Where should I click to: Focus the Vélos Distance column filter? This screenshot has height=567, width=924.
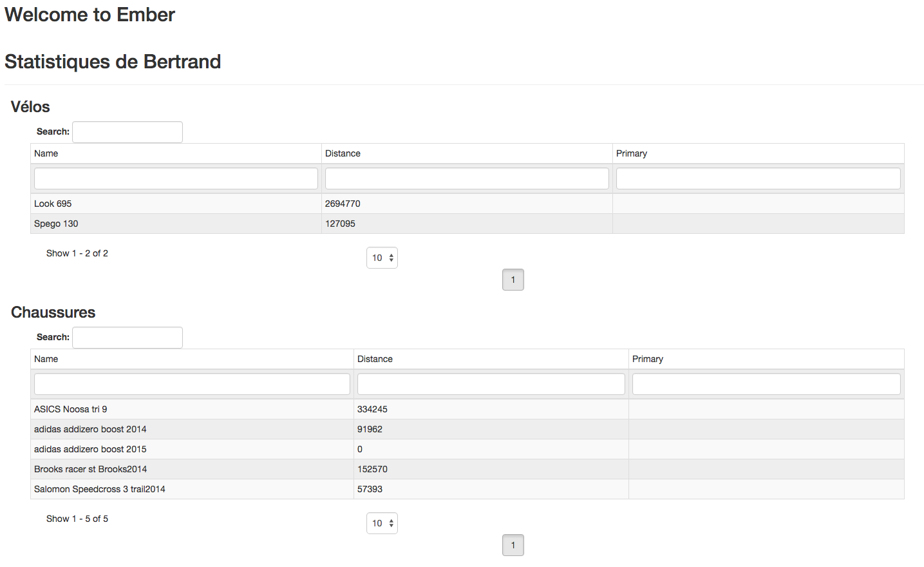467,178
